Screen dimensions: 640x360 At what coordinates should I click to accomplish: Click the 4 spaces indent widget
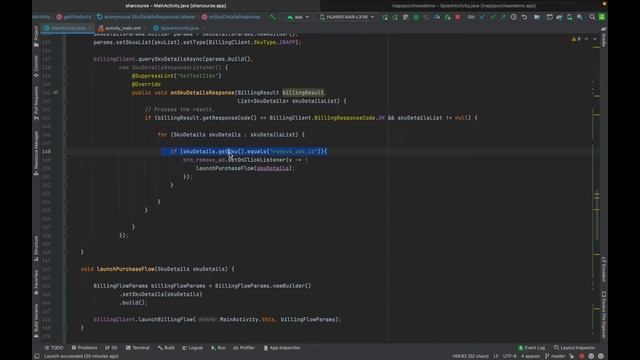[530, 356]
